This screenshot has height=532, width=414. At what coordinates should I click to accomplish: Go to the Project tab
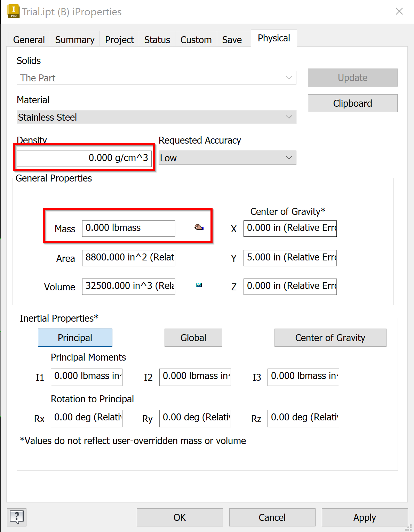(119, 40)
